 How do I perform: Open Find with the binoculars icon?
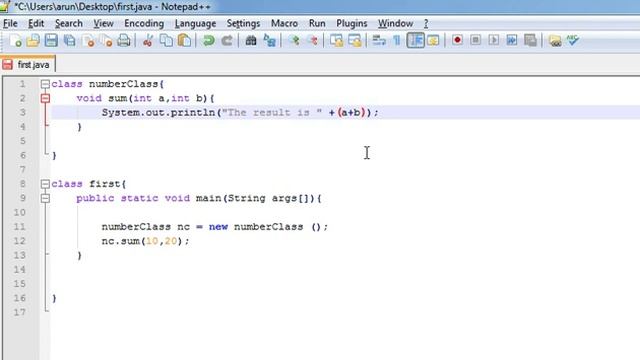tap(251, 40)
